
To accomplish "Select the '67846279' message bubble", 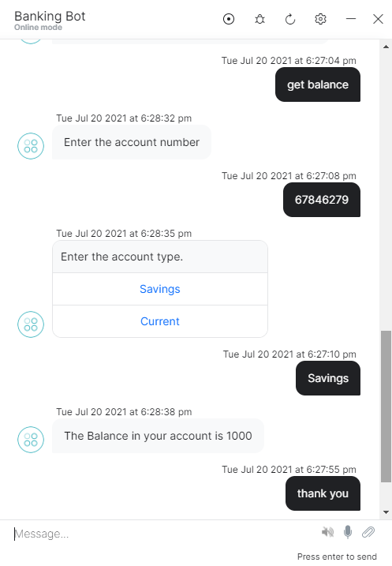I will point(322,200).
